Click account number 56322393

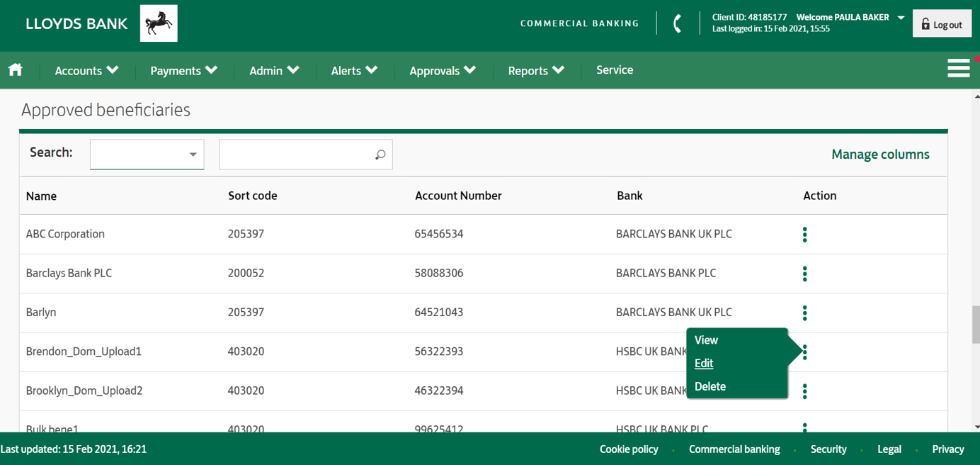(x=439, y=352)
